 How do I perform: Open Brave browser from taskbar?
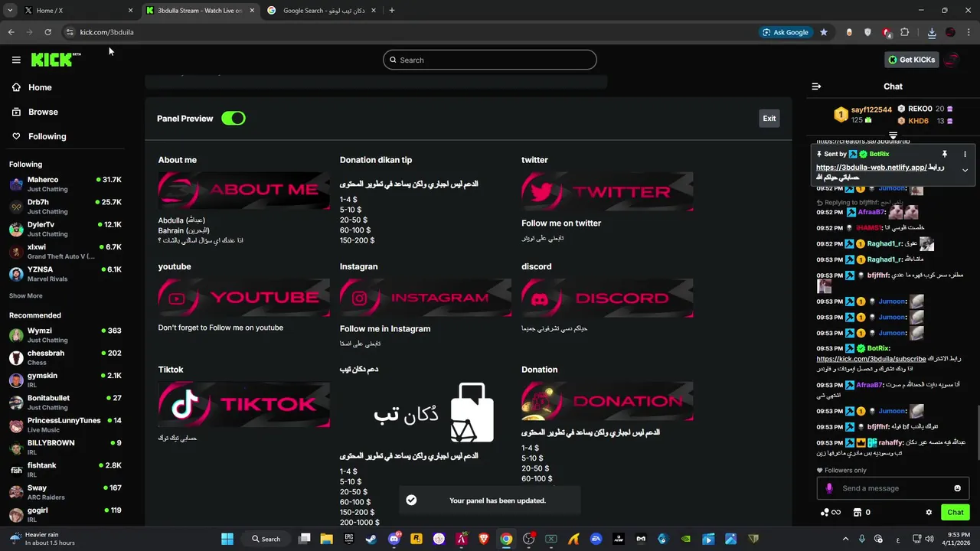483,539
